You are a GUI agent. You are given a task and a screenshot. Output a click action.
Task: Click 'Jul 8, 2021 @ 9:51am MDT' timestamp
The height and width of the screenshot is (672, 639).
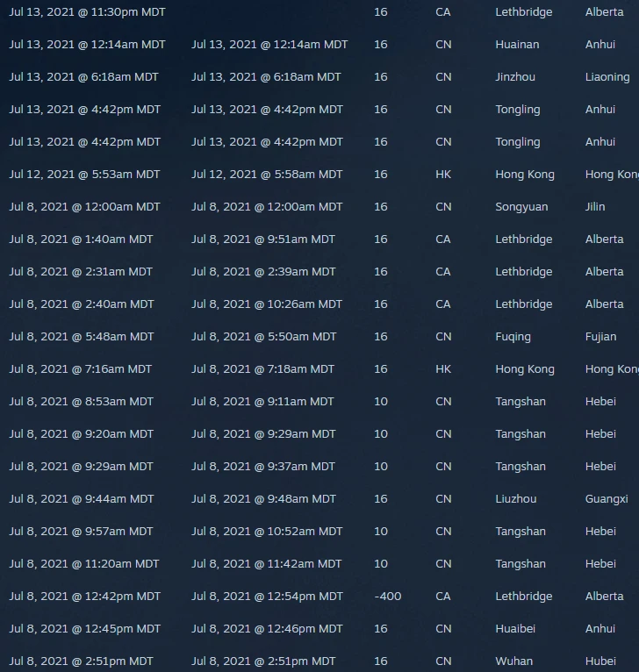(263, 239)
